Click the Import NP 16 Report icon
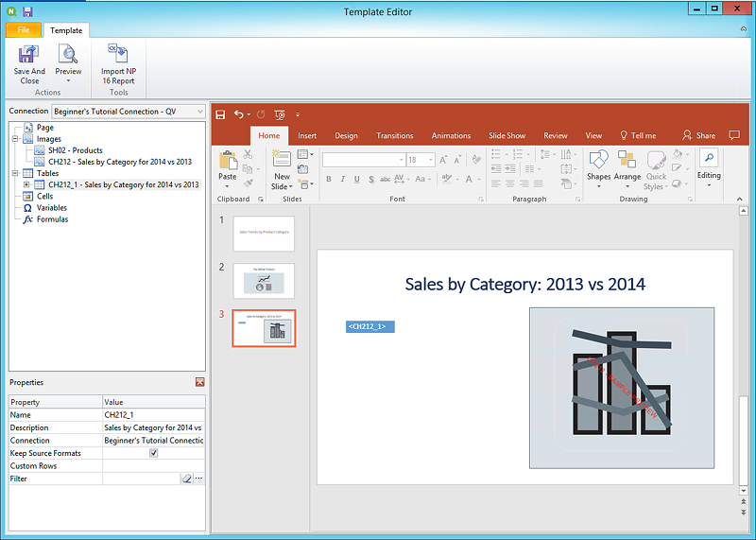756x540 pixels. [118, 55]
